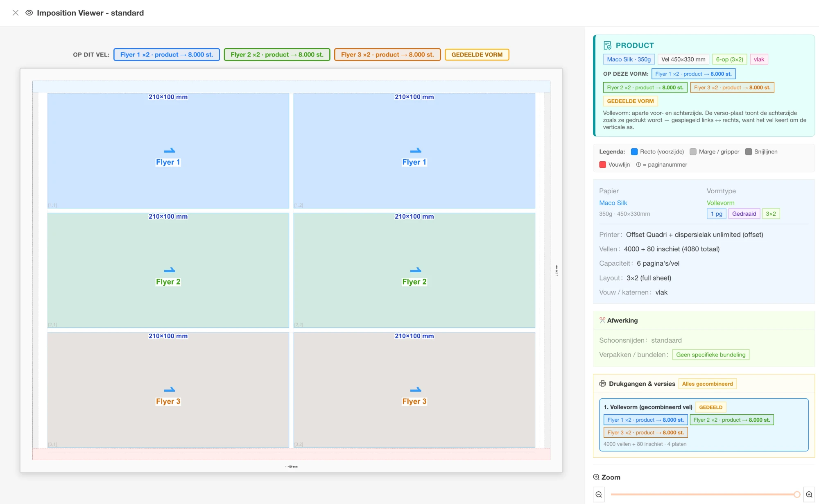Click the Recto (voorzijde) blue legend swatch

click(x=634, y=151)
